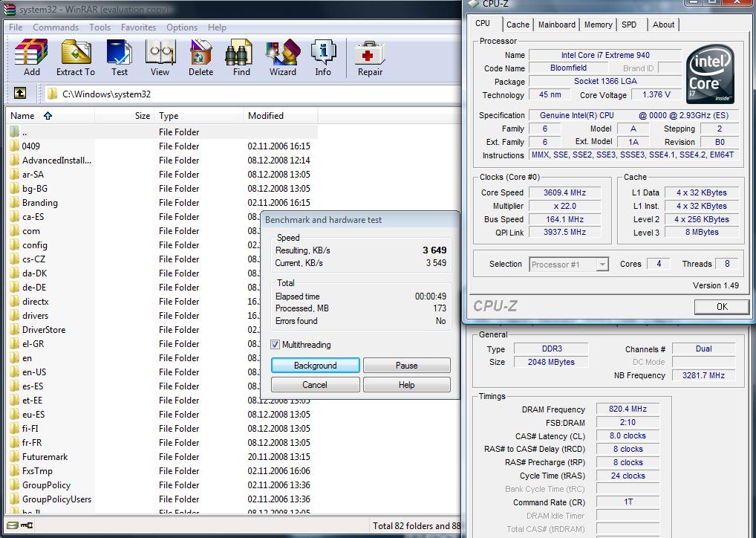The height and width of the screenshot is (538, 756).
Task: Click the parent folder '..' icon
Action: (x=14, y=132)
